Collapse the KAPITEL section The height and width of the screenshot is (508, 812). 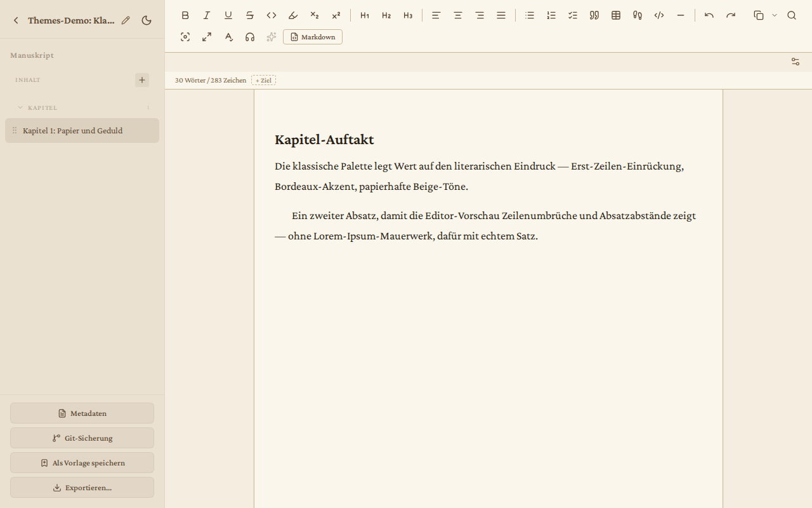(20, 107)
